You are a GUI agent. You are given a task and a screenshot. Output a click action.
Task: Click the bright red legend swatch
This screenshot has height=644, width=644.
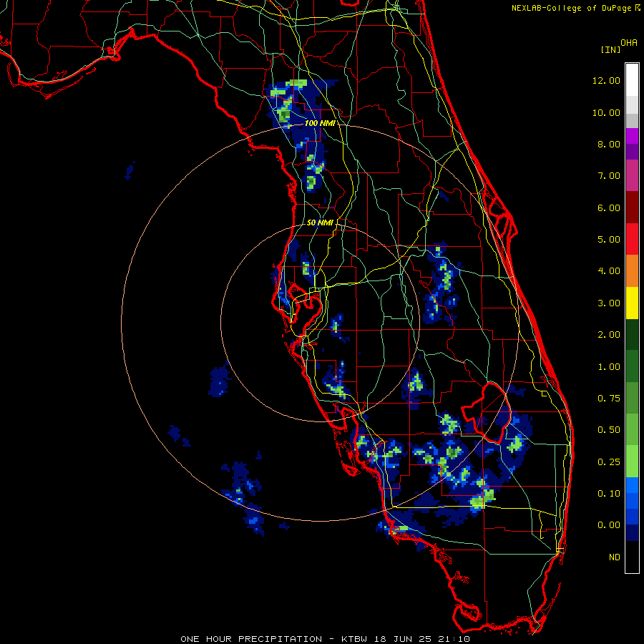pos(632,239)
